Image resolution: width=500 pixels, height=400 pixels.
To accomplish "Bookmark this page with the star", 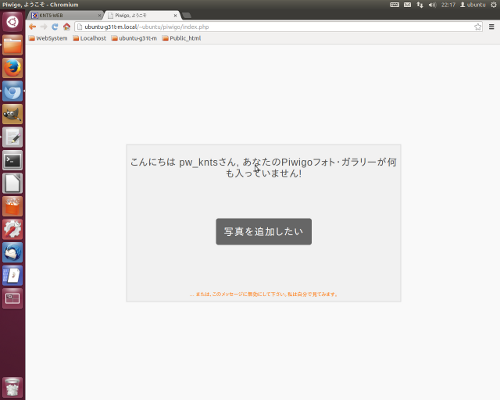I will (478, 27).
